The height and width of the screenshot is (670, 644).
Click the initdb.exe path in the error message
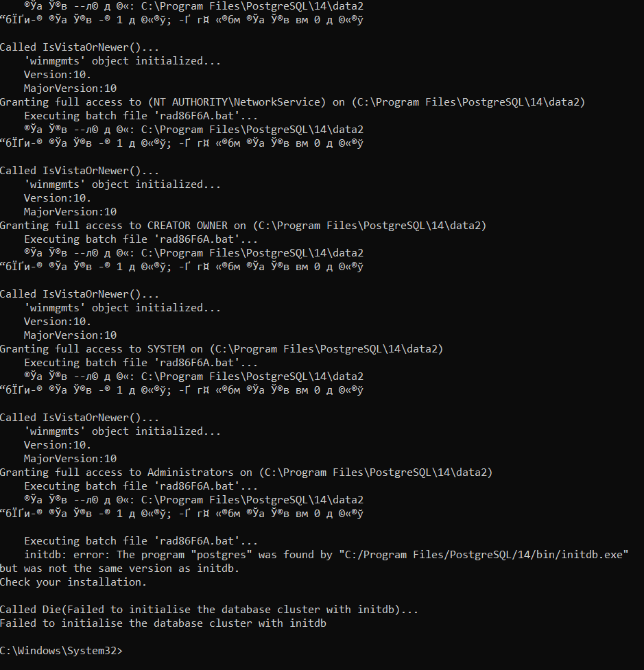click(x=484, y=554)
